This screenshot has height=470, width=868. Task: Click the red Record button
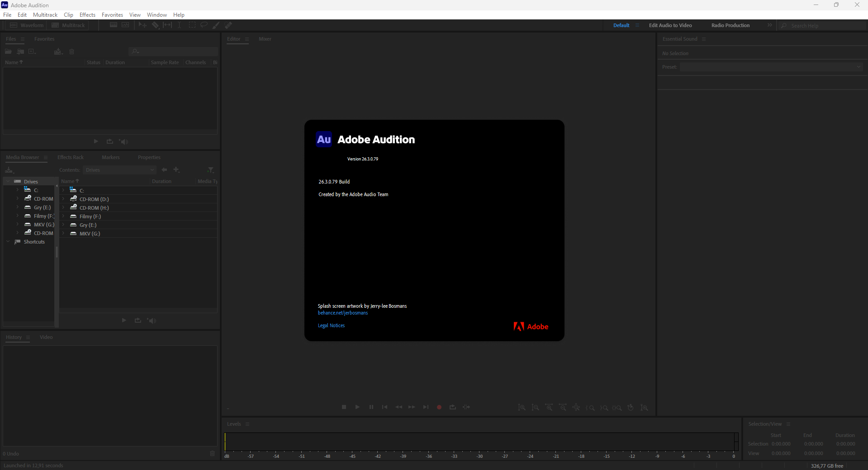click(x=439, y=407)
